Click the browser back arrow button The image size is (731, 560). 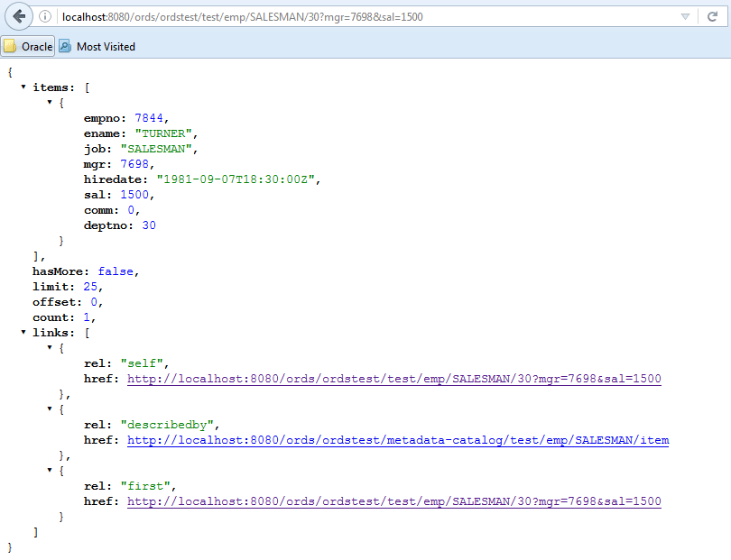pos(19,17)
